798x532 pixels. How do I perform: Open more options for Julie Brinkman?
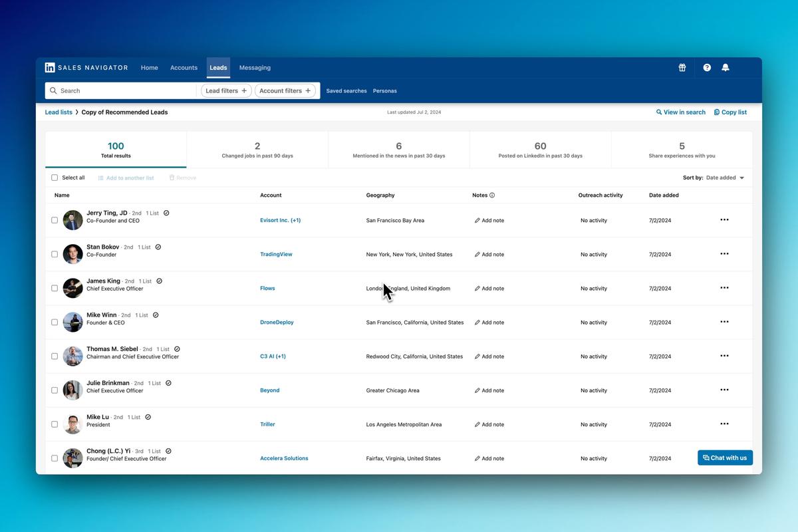pos(724,390)
